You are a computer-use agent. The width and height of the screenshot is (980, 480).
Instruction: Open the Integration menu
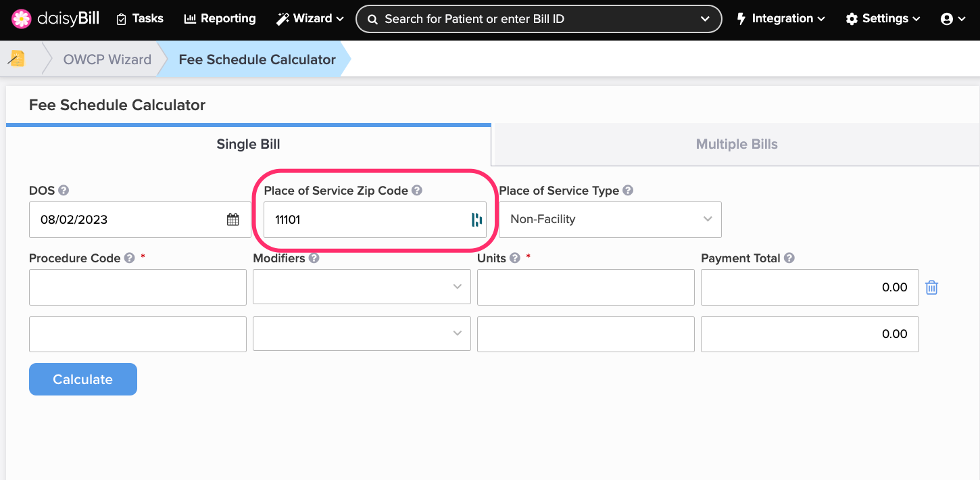[781, 19]
